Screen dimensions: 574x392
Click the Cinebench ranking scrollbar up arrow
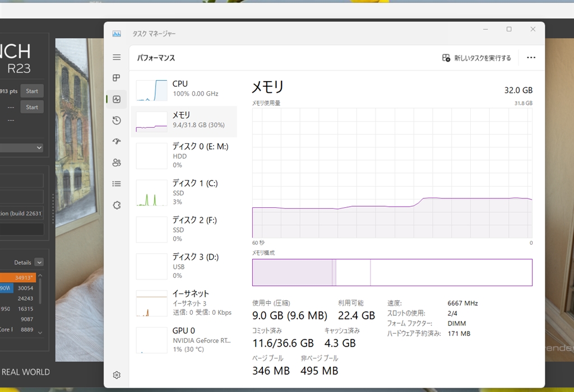coord(40,276)
